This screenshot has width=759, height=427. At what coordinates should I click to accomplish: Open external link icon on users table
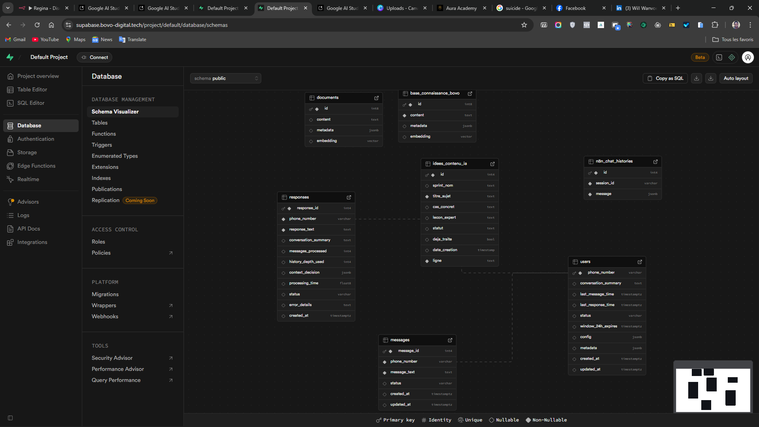pos(640,262)
